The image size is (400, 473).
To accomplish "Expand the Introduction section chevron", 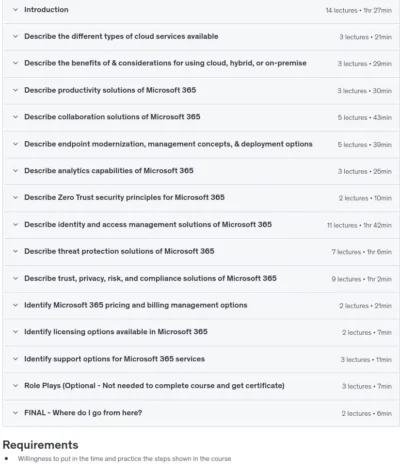I will 15,10.
